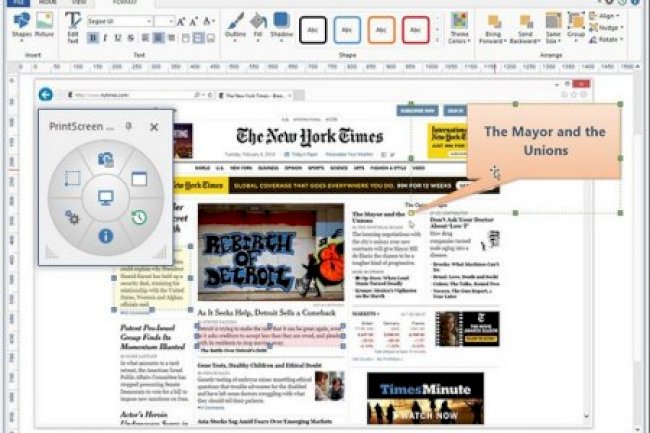Open the Shadow options
The image size is (650, 433).
pos(281,27)
